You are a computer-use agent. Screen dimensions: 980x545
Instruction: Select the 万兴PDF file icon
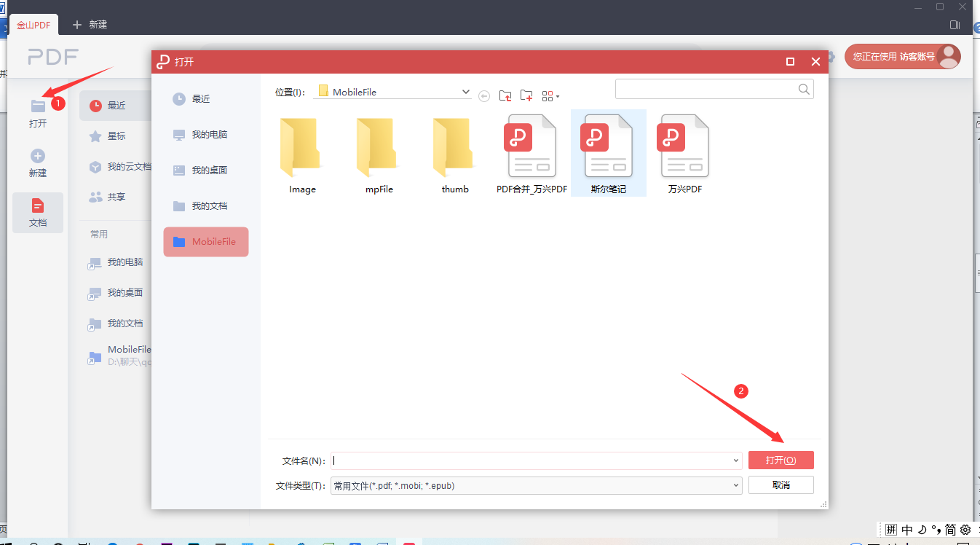[684, 146]
